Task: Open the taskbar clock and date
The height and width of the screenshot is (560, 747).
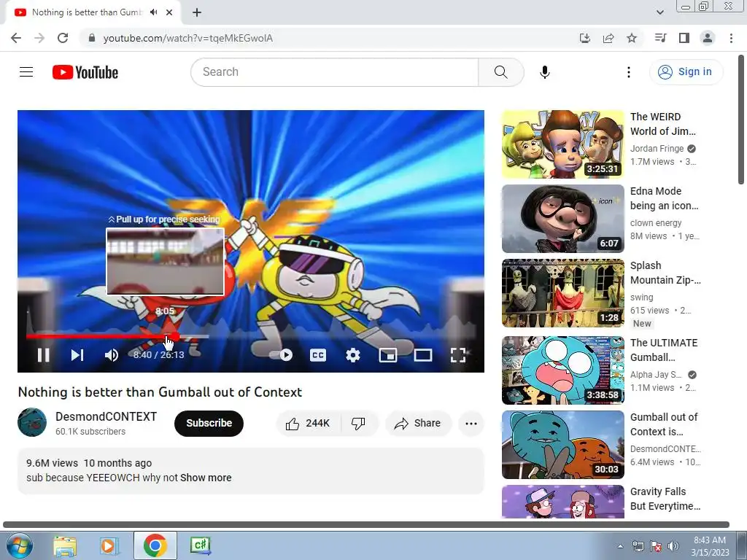Action: point(710,546)
